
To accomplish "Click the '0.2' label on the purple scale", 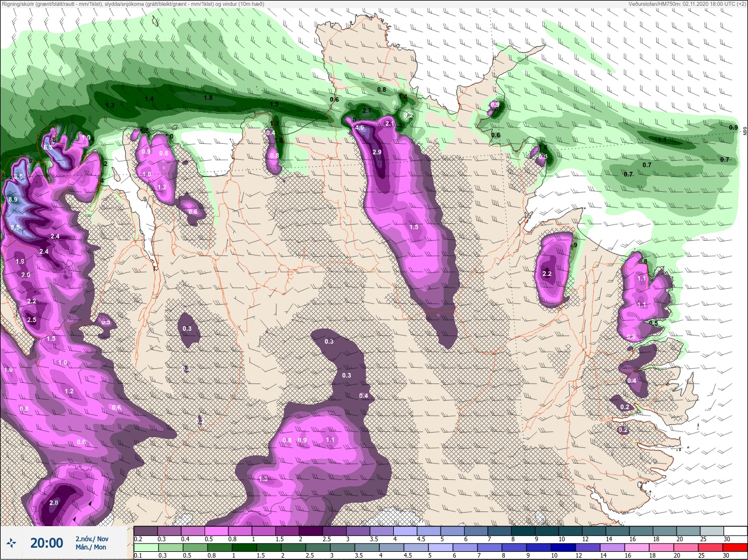I will coord(138,539).
